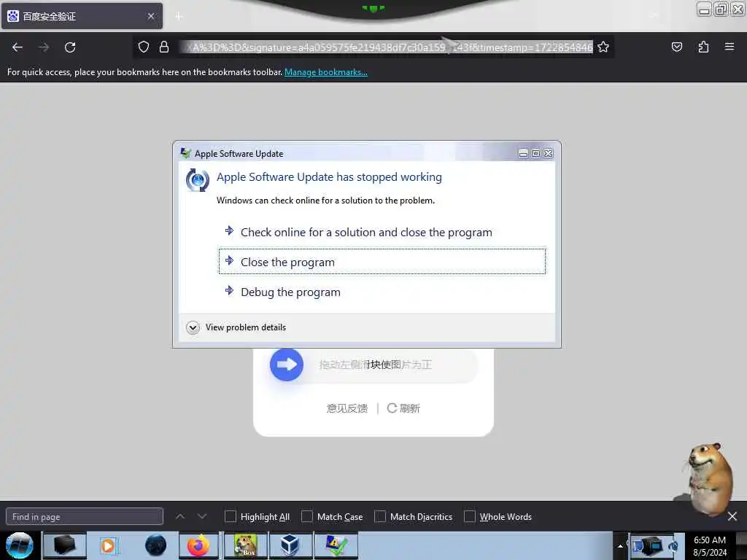Choose Check online for a solution
The height and width of the screenshot is (560, 747).
pos(382,232)
